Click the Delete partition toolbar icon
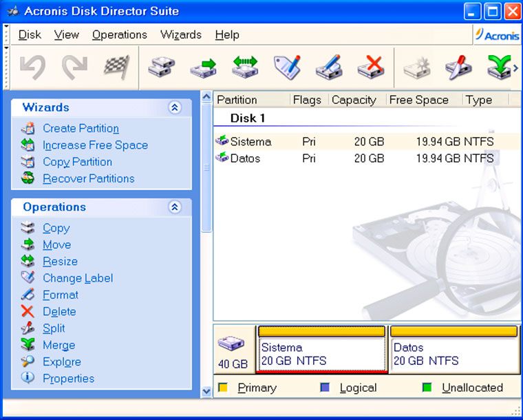 click(x=371, y=67)
